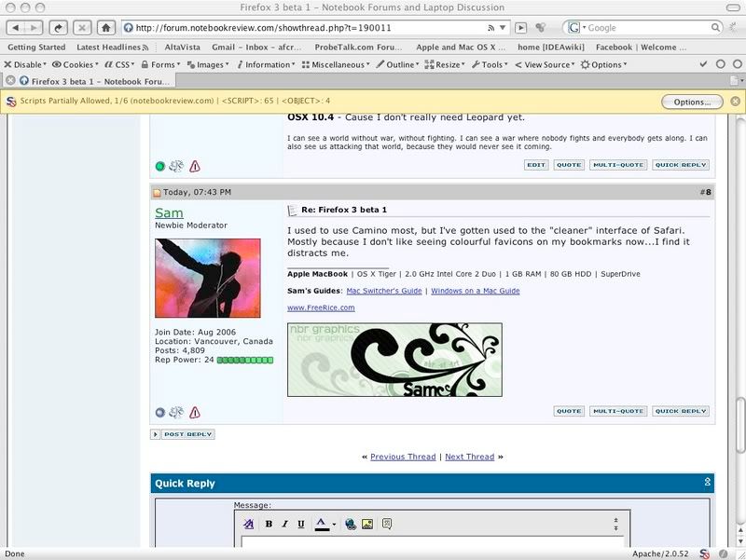The height and width of the screenshot is (560, 746).
Task: Open the Mac Switcher's Guide link
Action: (384, 291)
